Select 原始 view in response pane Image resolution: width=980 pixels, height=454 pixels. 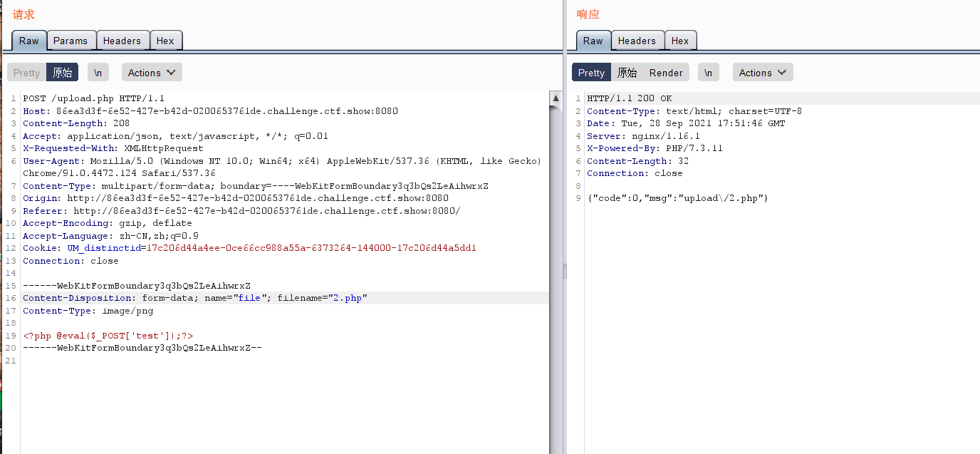pyautogui.click(x=627, y=73)
